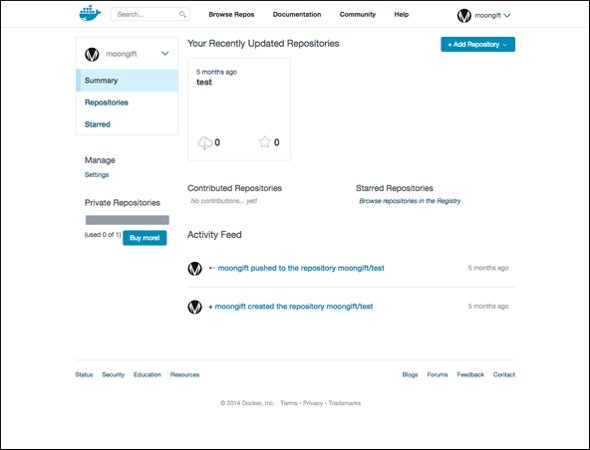The height and width of the screenshot is (450, 590).
Task: Switch to the Starred sidebar tab
Action: click(x=97, y=124)
